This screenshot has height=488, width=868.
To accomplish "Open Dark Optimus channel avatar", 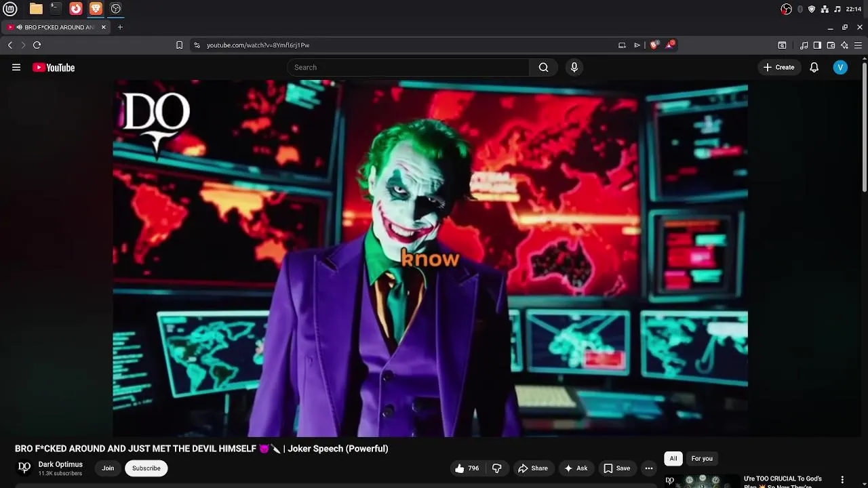I will point(24,468).
